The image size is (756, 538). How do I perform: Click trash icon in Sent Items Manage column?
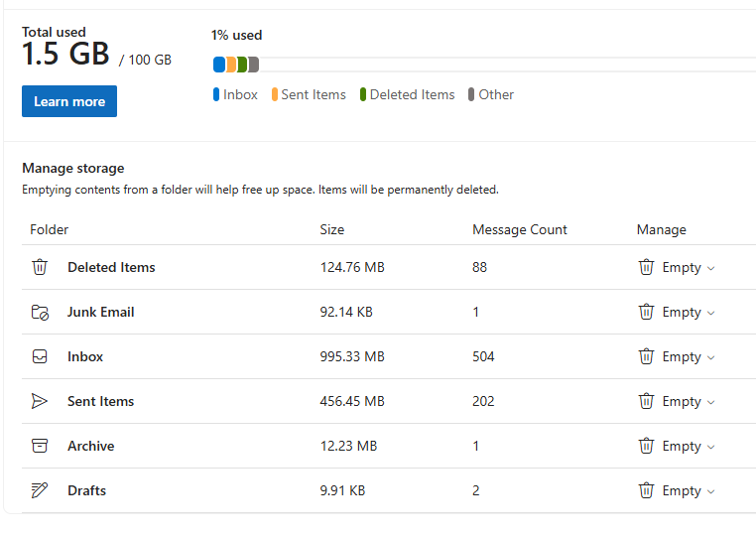point(646,401)
